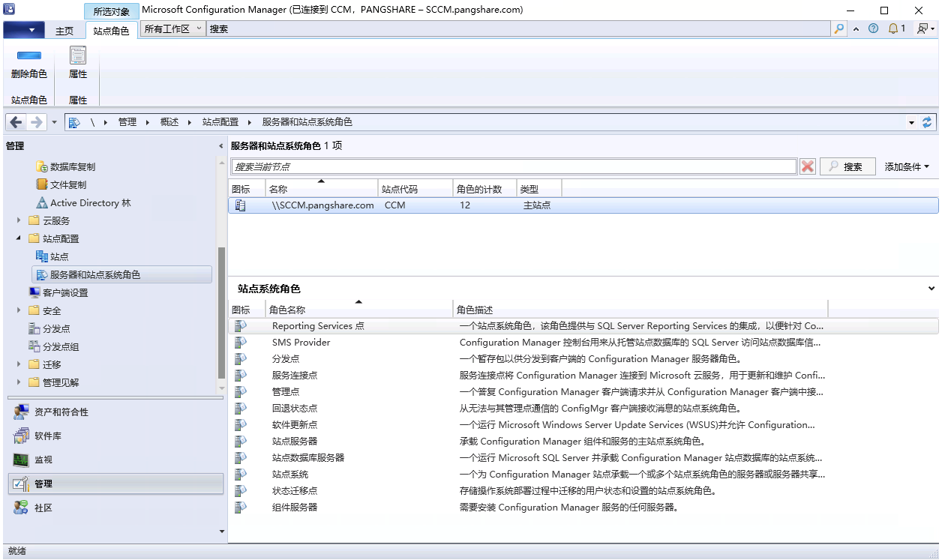Screen dimensions: 942x560
Task: Click the forward navigation arrow
Action: click(37, 122)
